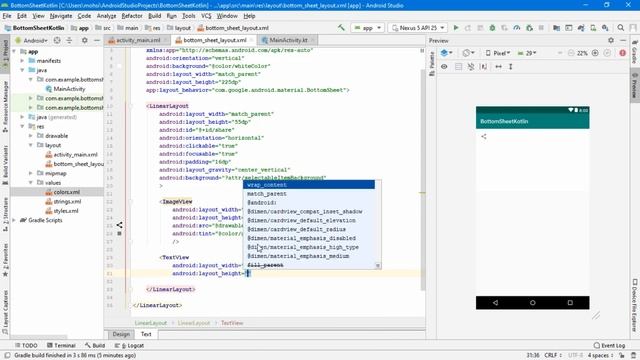This screenshot has width=640, height=360.
Task: Open the Pixel device dropdown in Preview
Action: tap(498, 53)
